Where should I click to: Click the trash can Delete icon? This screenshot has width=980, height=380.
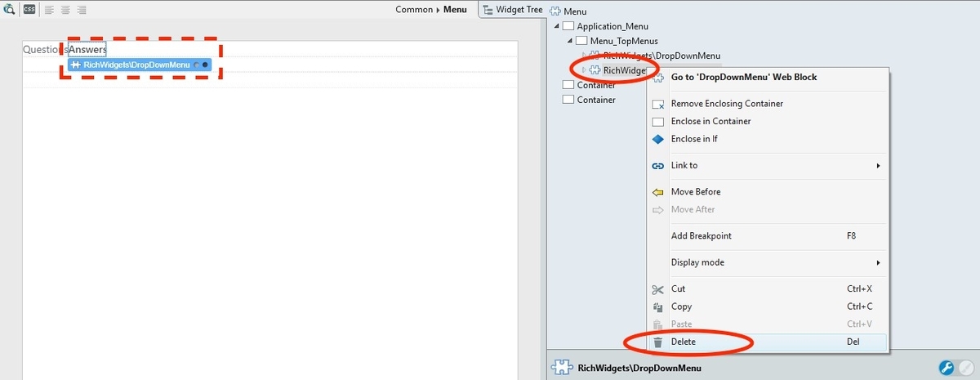658,342
